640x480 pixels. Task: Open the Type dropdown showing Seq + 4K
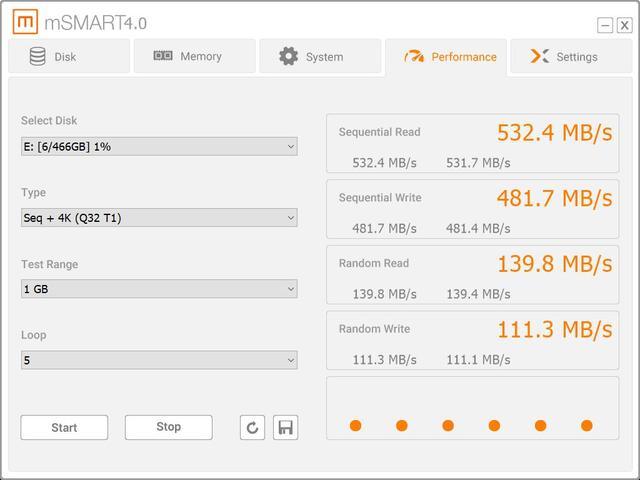(159, 218)
